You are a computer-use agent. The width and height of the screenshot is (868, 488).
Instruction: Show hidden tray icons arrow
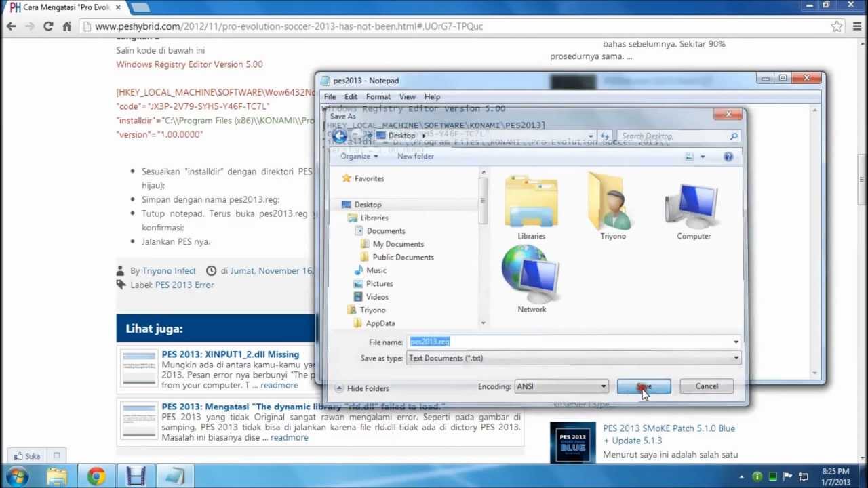(741, 476)
